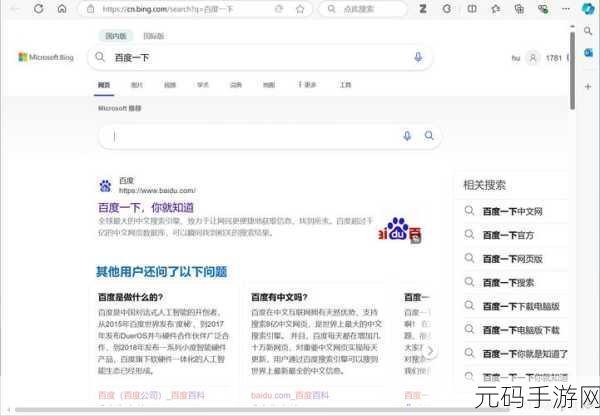Click the 1781 rewards points counter
Screen dimensions: 600x416
click(554, 58)
